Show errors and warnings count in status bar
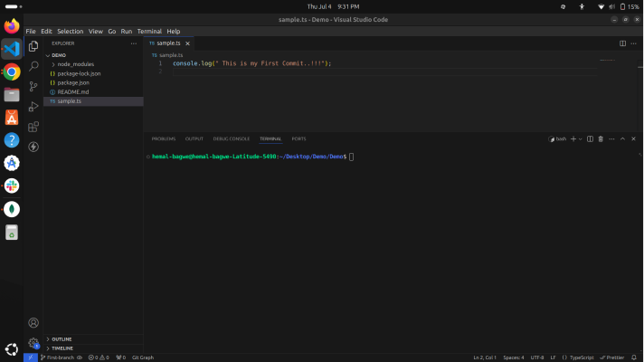The image size is (644, 362). [99, 357]
